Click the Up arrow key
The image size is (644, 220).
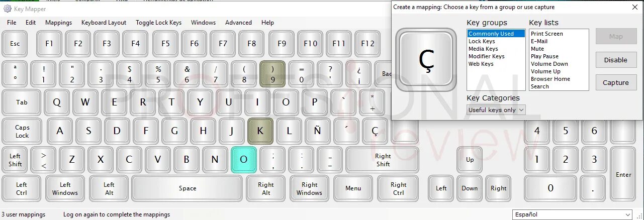470,159
